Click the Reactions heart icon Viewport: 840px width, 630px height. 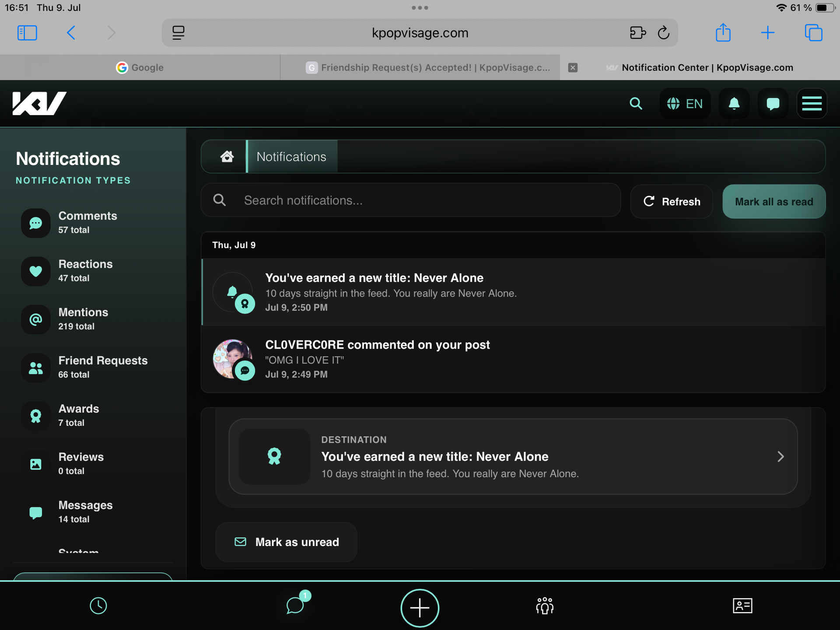click(x=36, y=271)
